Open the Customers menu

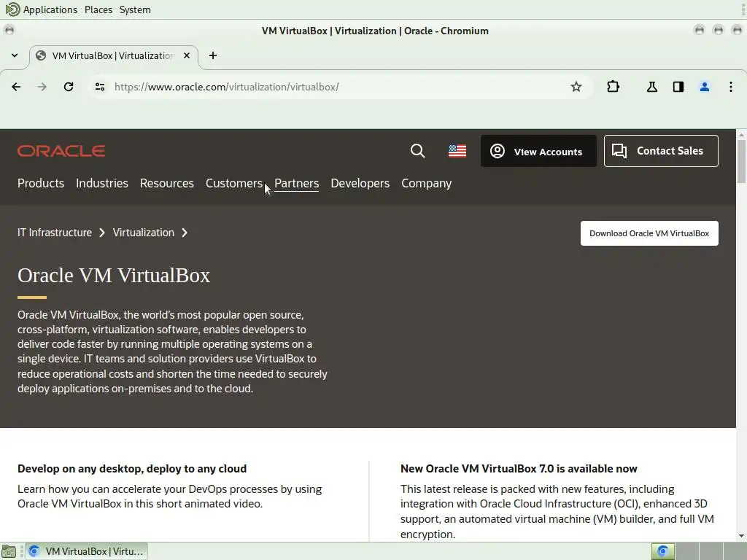click(234, 183)
